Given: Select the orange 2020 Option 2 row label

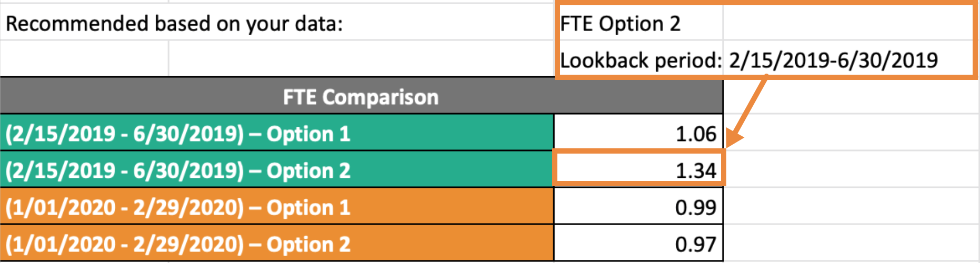Looking at the screenshot, I should click(x=277, y=244).
